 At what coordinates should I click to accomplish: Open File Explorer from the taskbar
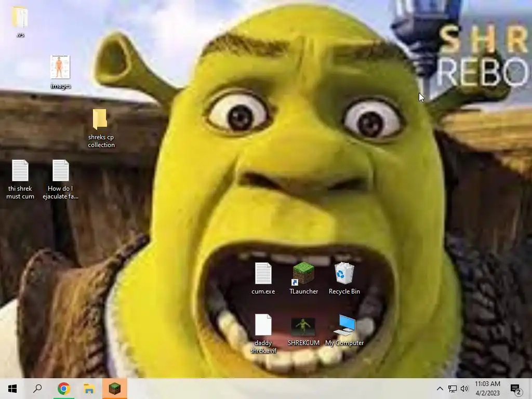pos(89,389)
